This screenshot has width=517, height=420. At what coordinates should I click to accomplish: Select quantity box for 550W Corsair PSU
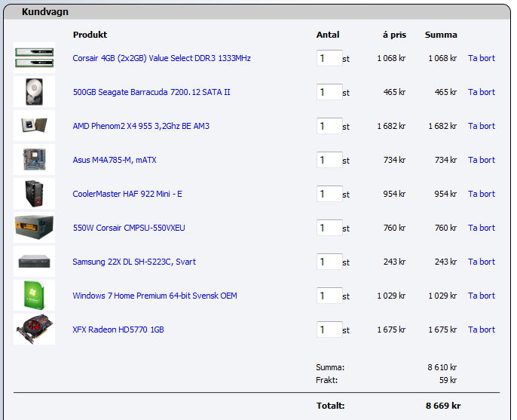(329, 228)
